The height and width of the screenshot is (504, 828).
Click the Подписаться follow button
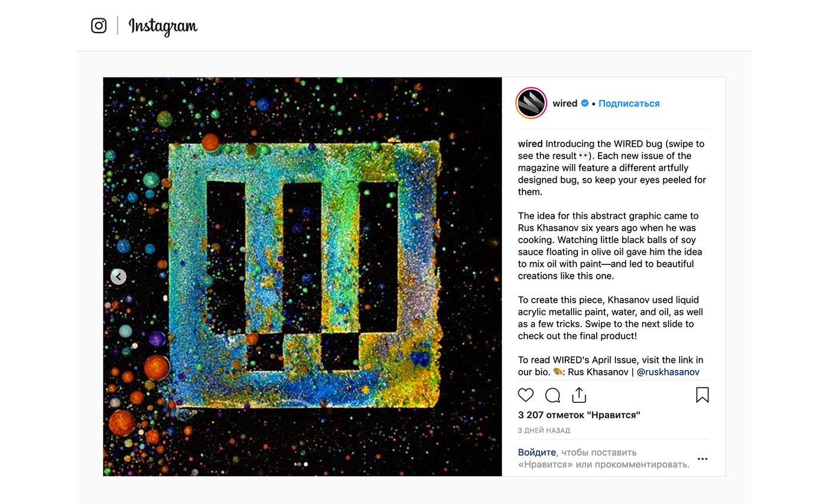click(x=629, y=104)
